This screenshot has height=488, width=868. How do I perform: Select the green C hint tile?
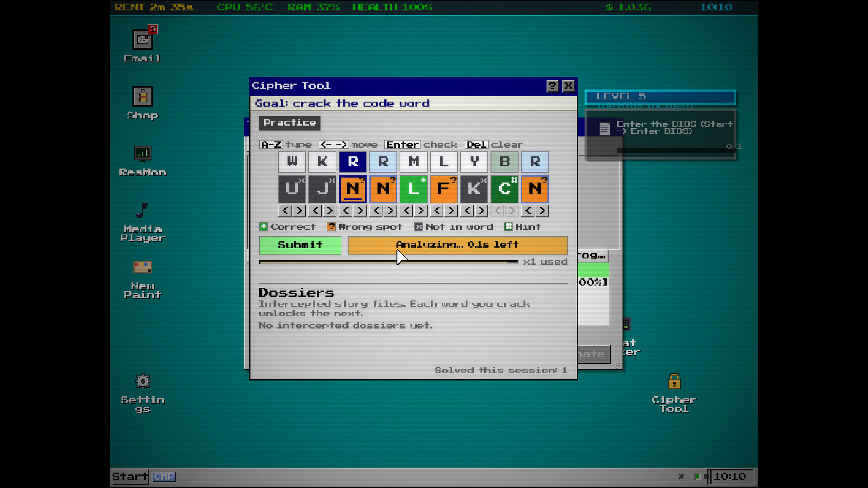click(505, 189)
